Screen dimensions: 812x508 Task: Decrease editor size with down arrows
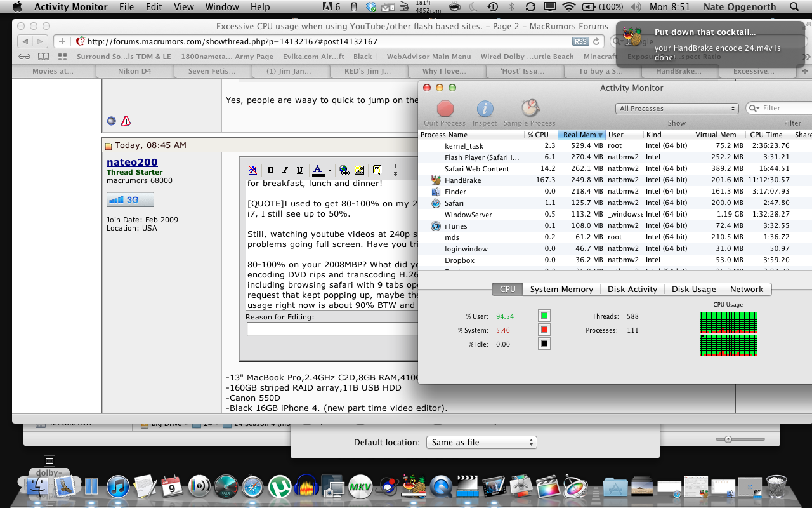[395, 173]
